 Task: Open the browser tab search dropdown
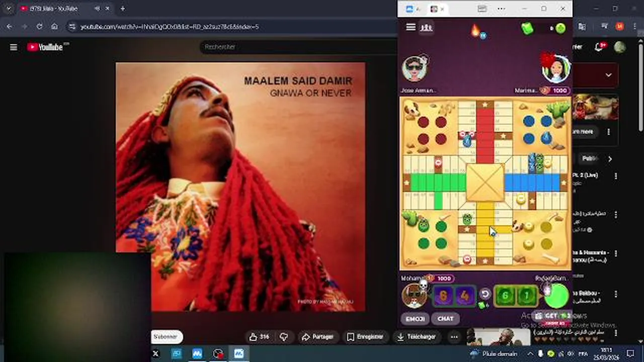coord(8,9)
